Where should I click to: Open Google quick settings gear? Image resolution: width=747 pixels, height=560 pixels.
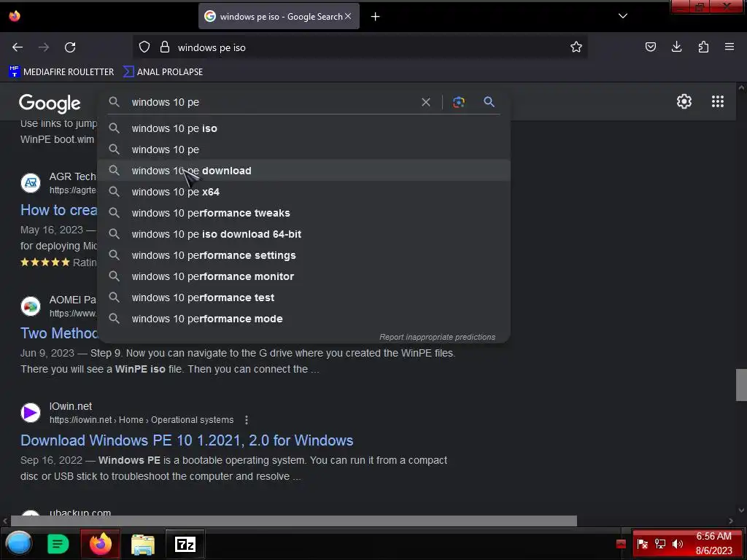tap(684, 101)
